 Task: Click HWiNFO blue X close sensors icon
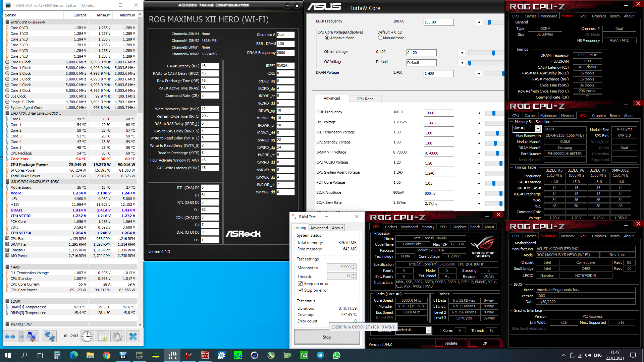coord(133,337)
